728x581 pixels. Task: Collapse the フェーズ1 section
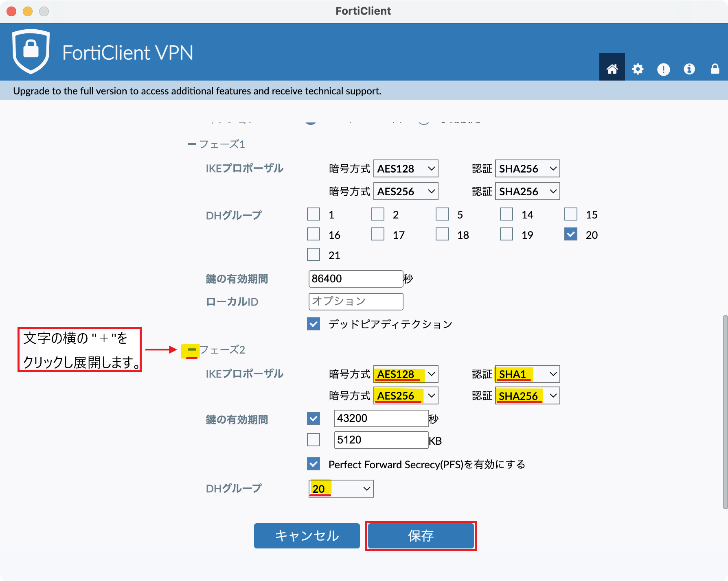click(x=192, y=144)
